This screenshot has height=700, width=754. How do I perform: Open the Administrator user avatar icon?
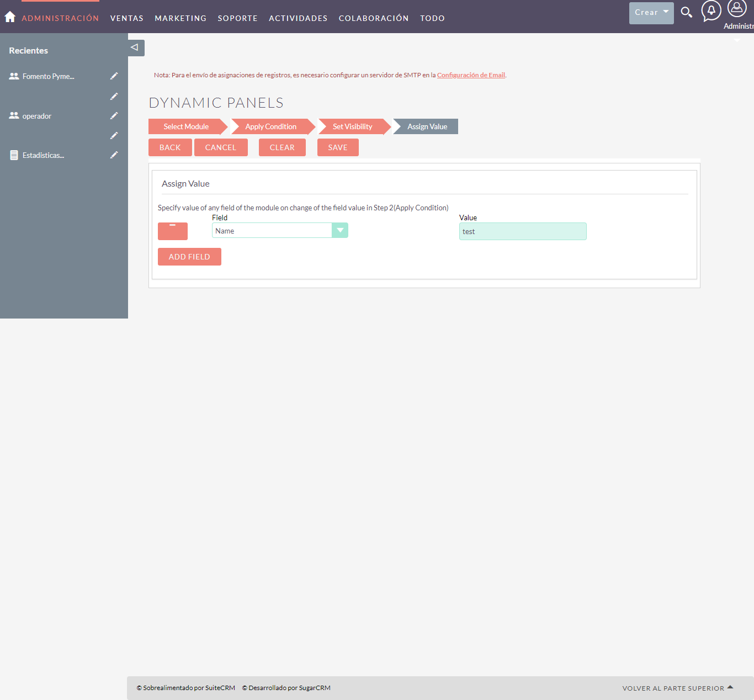click(x=737, y=9)
